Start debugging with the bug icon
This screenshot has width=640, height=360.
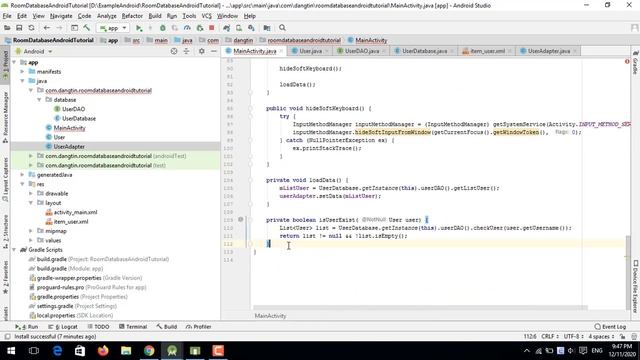click(162, 28)
